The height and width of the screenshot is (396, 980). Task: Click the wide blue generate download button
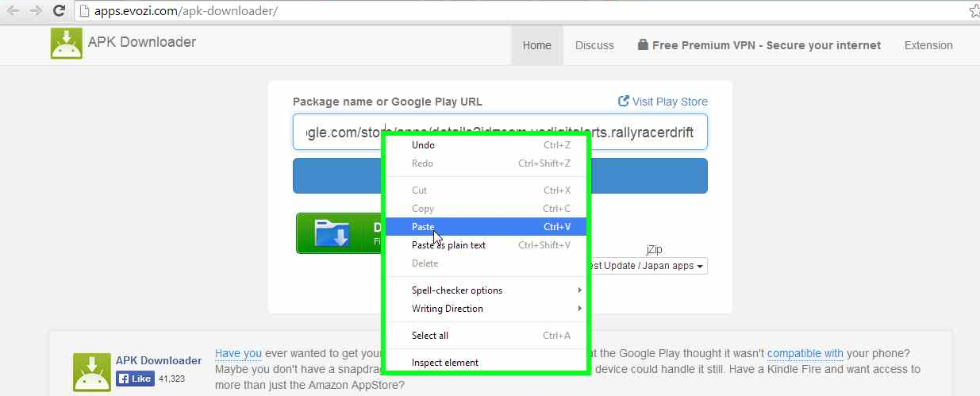[x=500, y=175]
